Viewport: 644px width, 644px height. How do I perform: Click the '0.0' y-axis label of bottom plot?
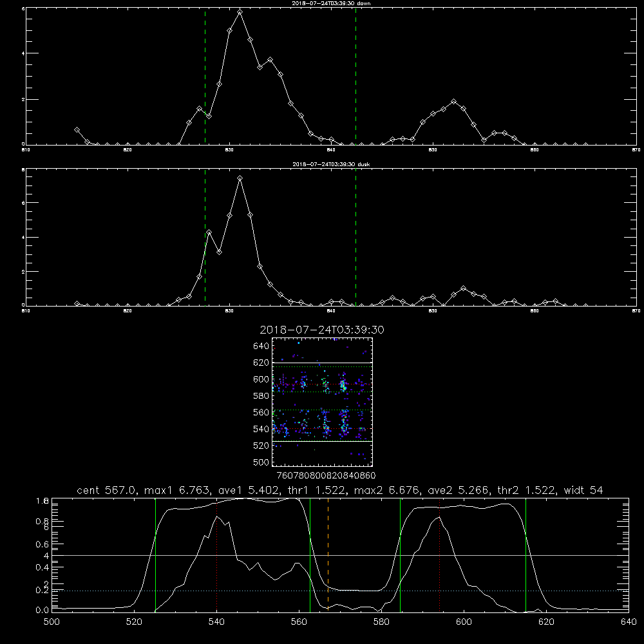(x=43, y=610)
